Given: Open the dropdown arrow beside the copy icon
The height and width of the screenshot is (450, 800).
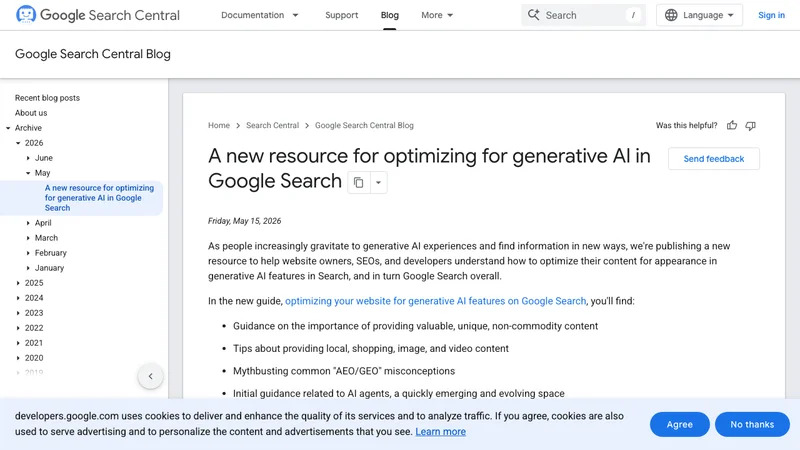Looking at the screenshot, I should (379, 182).
